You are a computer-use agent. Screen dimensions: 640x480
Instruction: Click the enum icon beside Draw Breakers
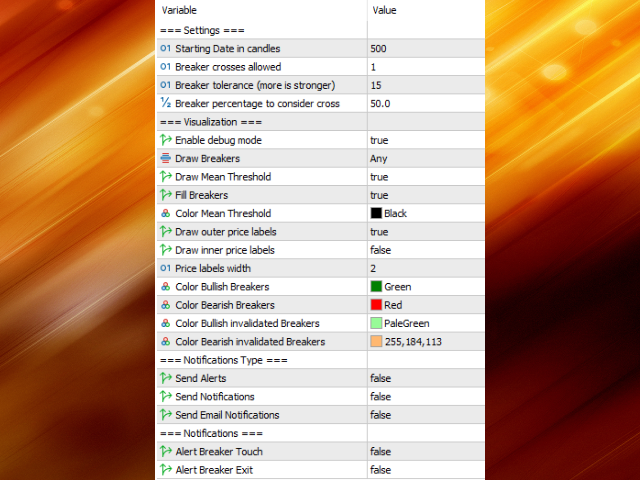(x=165, y=158)
